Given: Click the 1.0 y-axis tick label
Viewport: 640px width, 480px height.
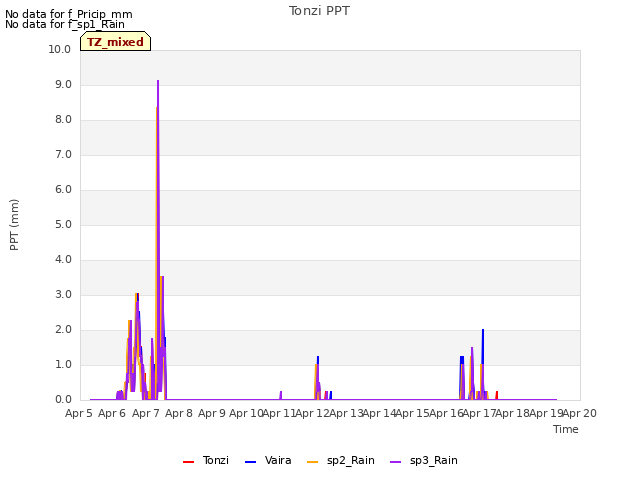Looking at the screenshot, I should pos(63,364).
